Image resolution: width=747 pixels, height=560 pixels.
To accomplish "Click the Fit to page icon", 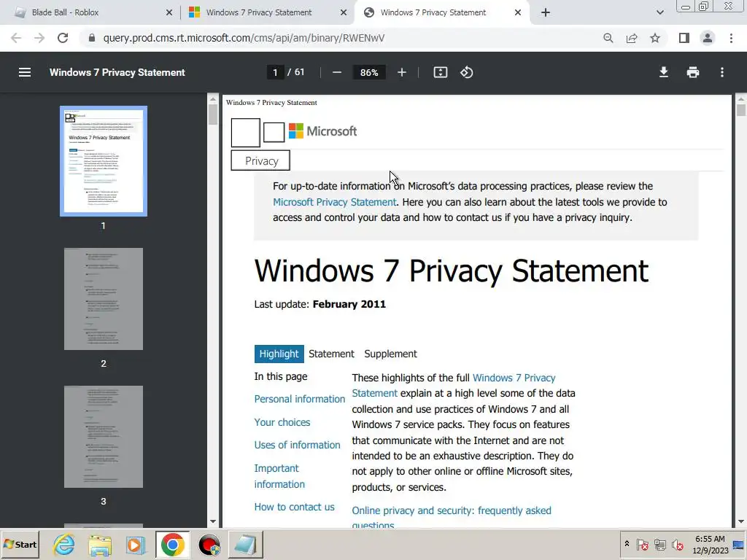I will tap(440, 72).
